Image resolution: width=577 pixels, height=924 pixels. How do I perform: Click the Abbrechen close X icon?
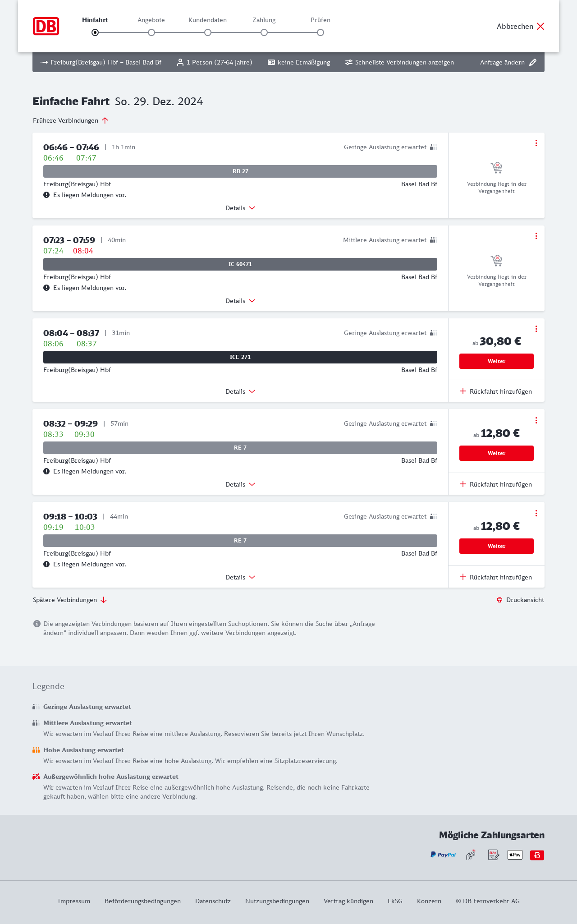[x=540, y=26]
